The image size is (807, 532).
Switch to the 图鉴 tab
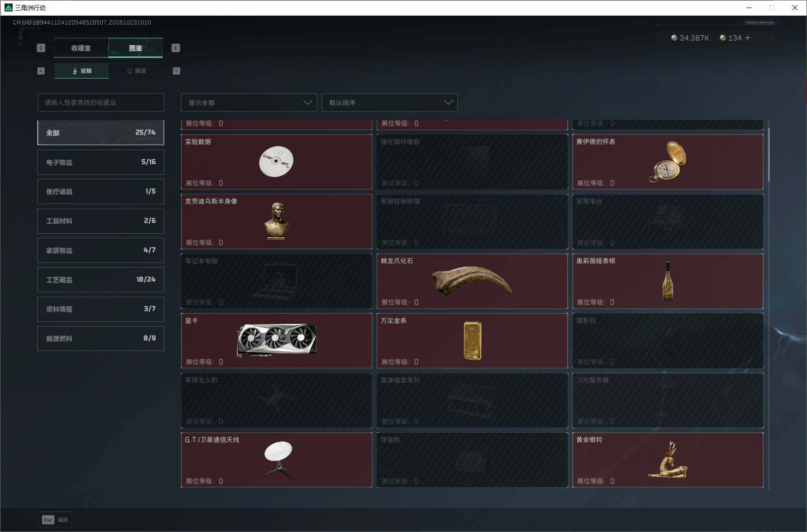[136, 48]
